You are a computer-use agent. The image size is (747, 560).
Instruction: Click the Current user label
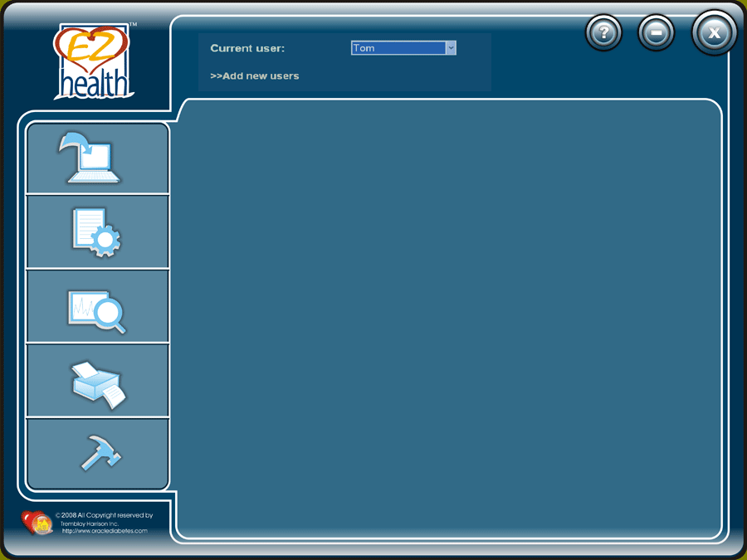point(247,48)
